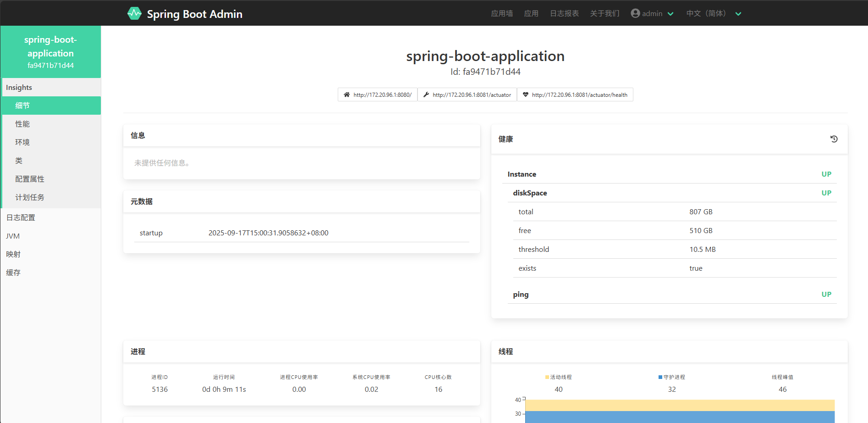Screen dimensions: 868x423
Task: Click the actuator wrench icon
Action: point(426,95)
